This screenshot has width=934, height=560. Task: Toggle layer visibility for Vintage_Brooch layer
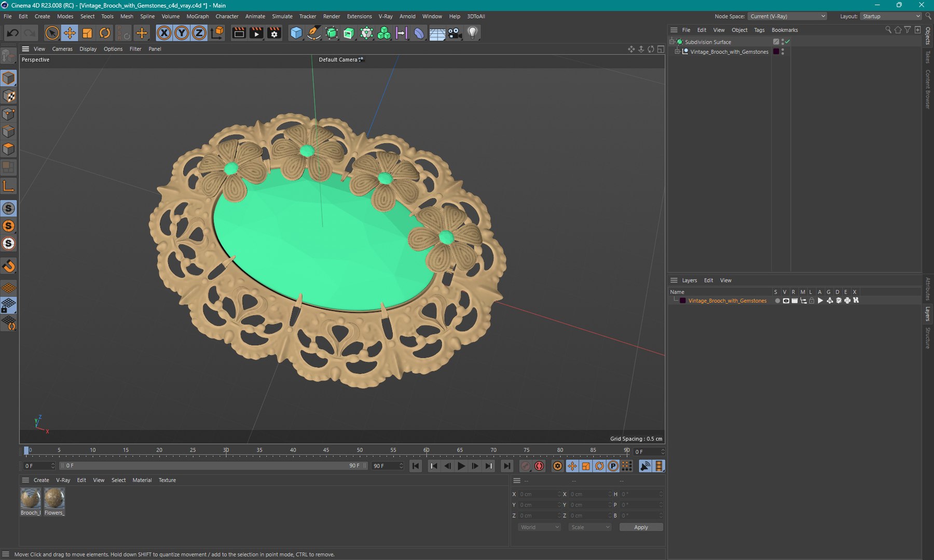pos(786,301)
